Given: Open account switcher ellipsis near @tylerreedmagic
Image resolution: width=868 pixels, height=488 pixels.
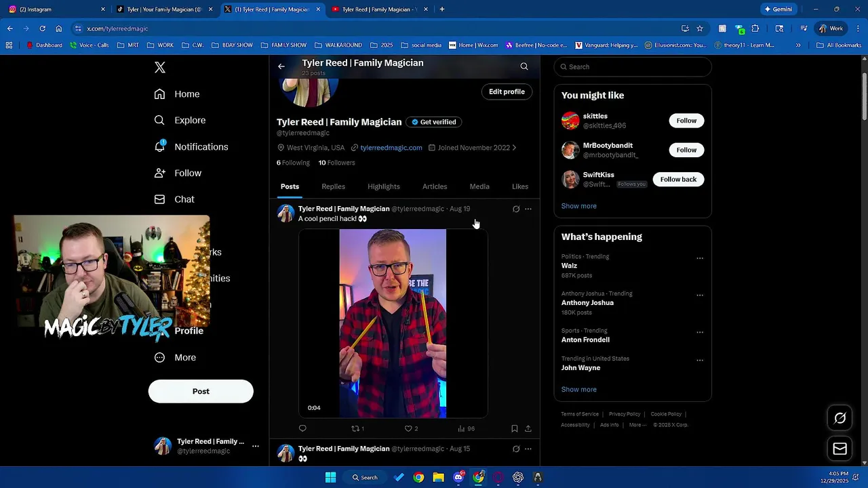Looking at the screenshot, I should point(256,446).
